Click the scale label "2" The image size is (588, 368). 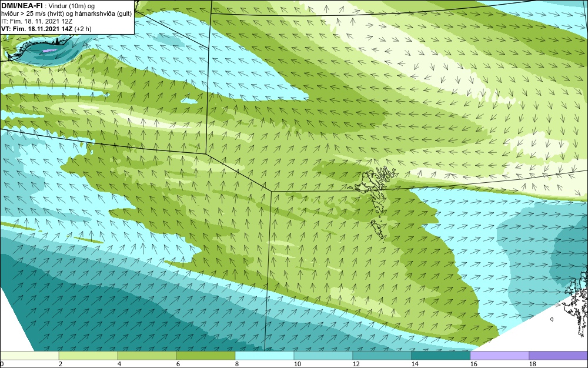click(x=61, y=364)
